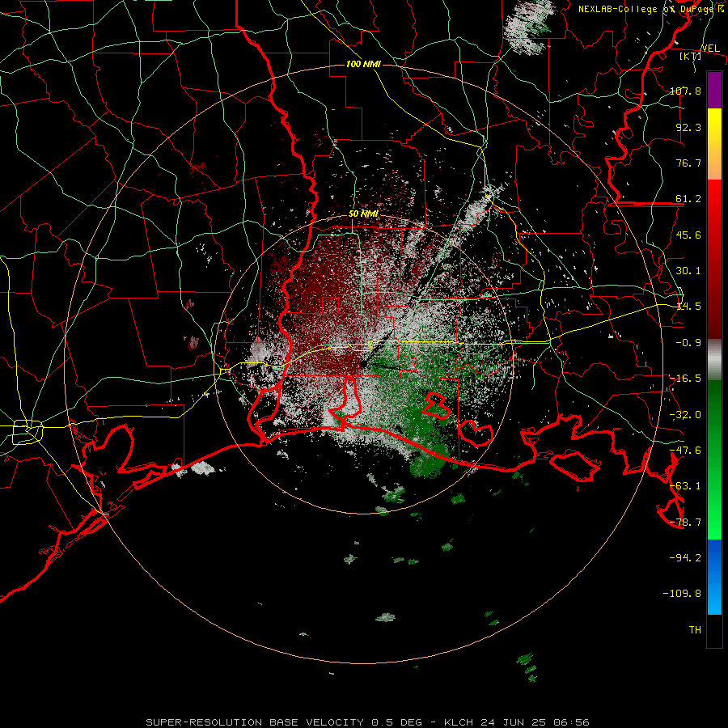Click the 100 NMI range ring label
The width and height of the screenshot is (728, 728).
click(x=363, y=64)
